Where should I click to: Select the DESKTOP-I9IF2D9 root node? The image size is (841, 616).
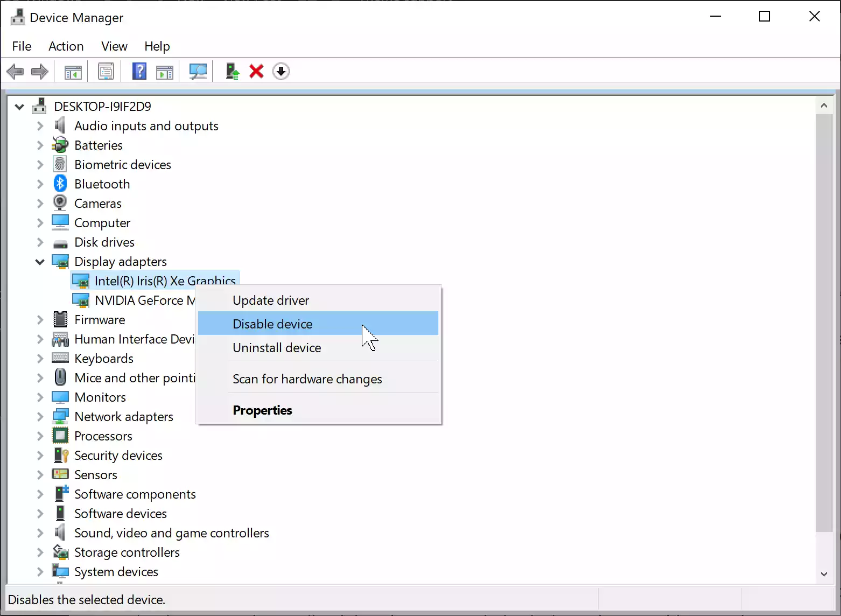coord(102,106)
